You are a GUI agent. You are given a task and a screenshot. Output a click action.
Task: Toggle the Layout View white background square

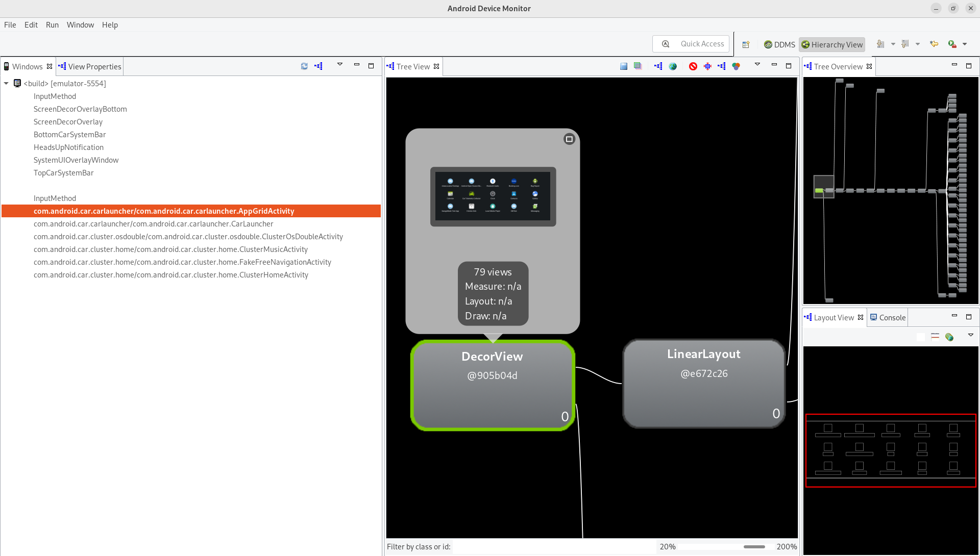click(921, 337)
